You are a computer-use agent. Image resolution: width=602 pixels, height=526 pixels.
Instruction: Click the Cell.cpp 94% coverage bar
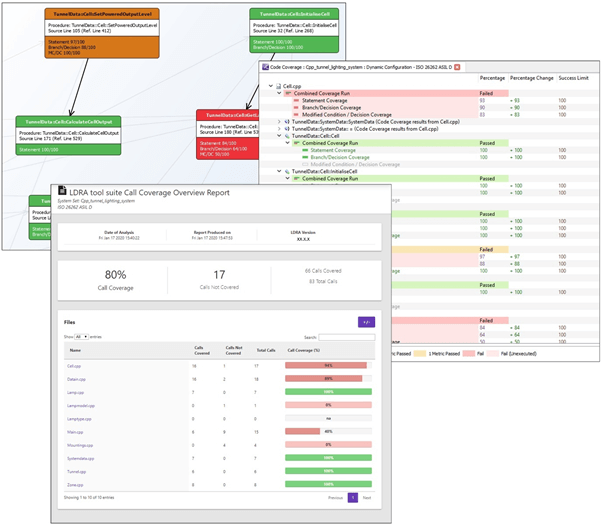[328, 366]
